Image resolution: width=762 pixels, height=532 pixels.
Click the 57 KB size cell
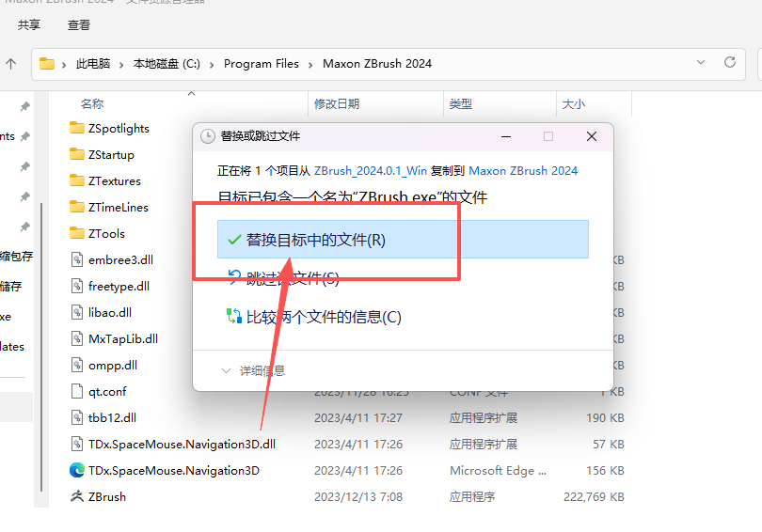pyautogui.click(x=609, y=445)
